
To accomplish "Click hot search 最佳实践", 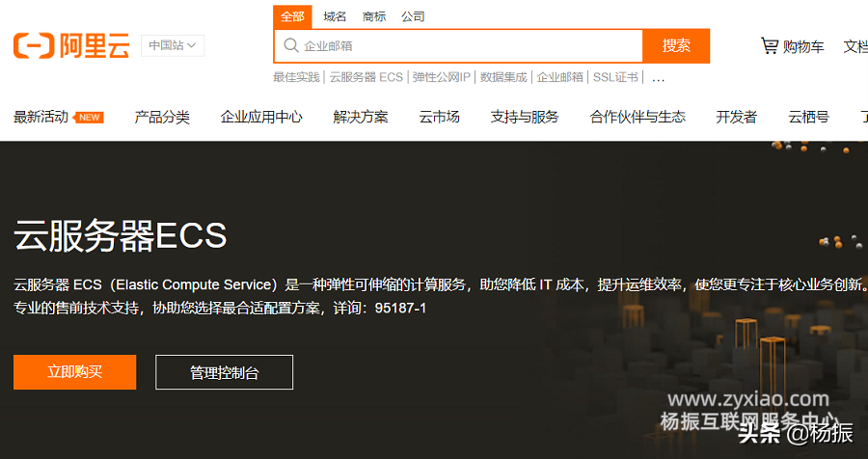I will [296, 77].
